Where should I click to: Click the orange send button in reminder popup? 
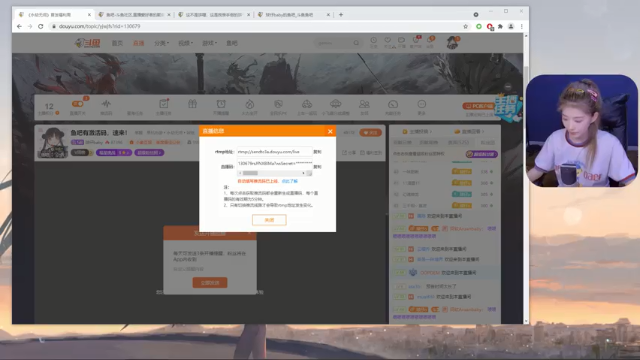tap(210, 282)
